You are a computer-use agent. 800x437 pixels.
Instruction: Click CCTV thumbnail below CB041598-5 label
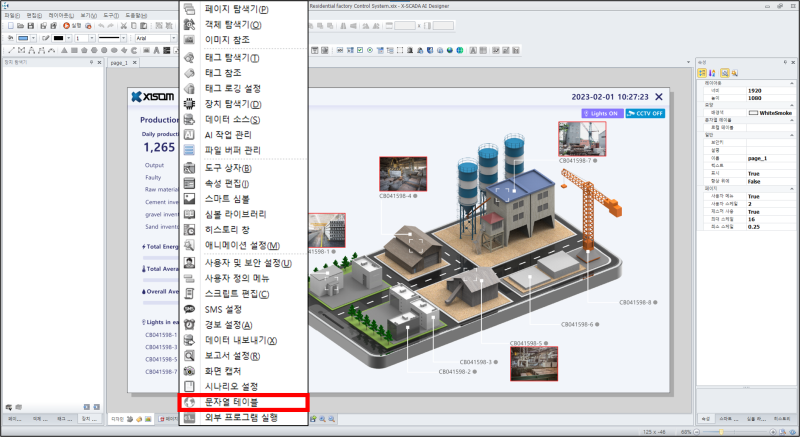(x=534, y=364)
